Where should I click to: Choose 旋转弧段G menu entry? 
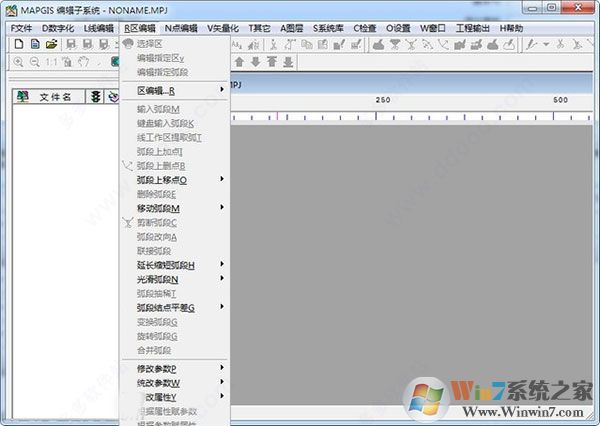[176, 336]
